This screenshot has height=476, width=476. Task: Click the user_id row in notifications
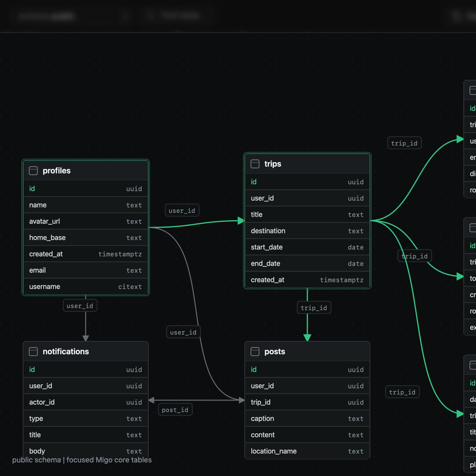(86, 386)
